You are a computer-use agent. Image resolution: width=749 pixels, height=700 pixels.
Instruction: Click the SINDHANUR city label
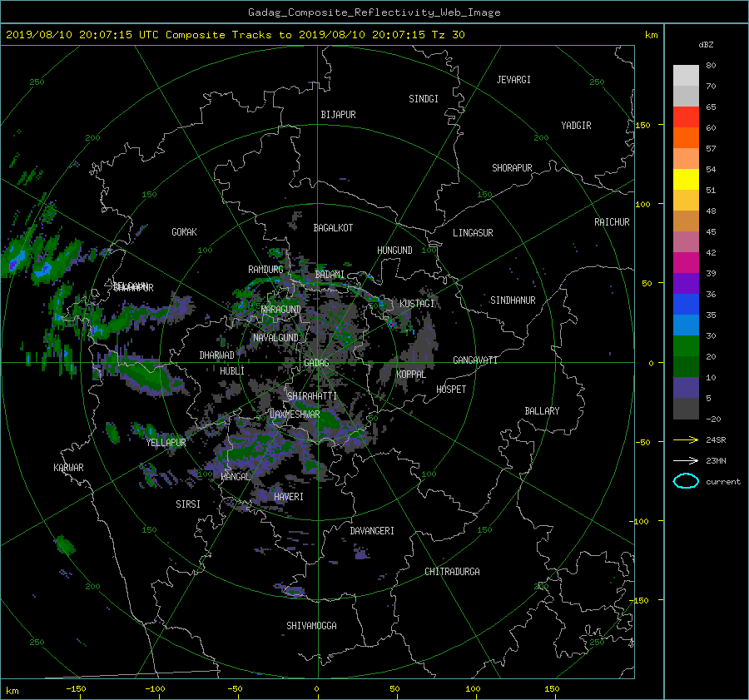pyautogui.click(x=513, y=300)
